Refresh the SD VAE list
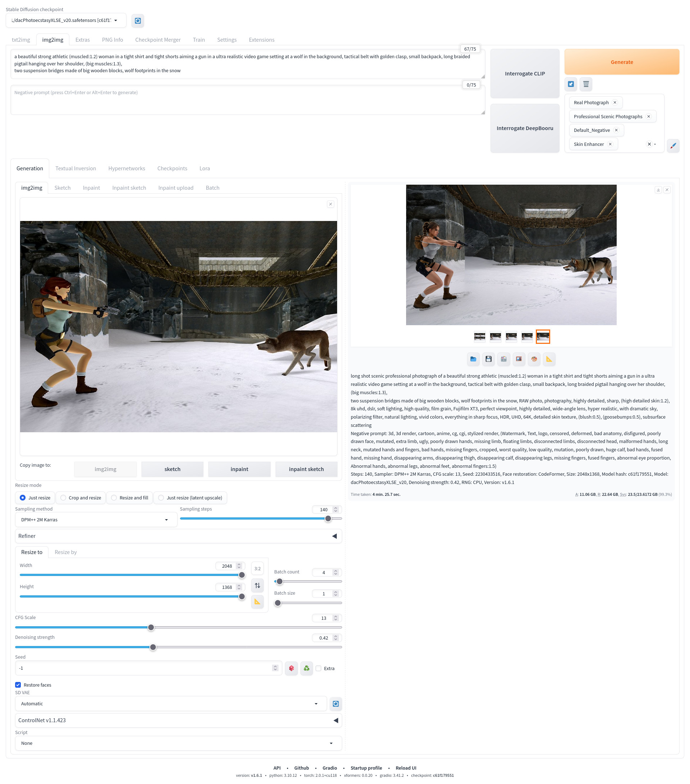This screenshot has height=784, width=690. pyautogui.click(x=336, y=704)
